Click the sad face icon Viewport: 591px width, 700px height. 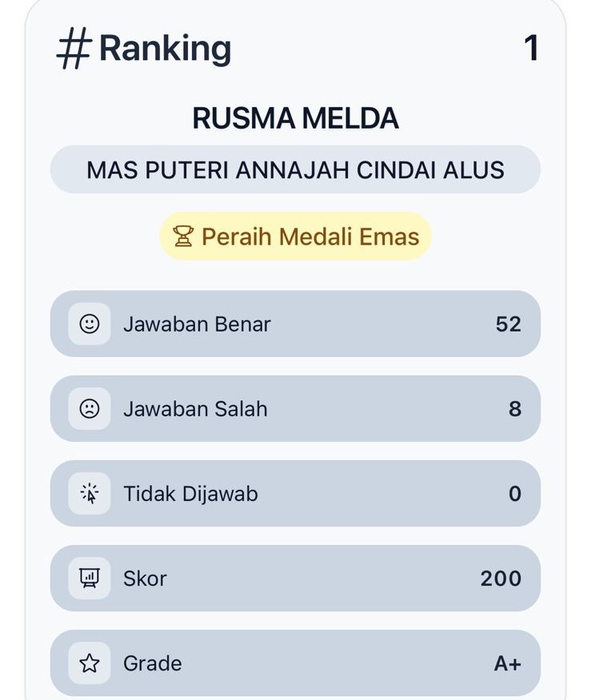90,408
